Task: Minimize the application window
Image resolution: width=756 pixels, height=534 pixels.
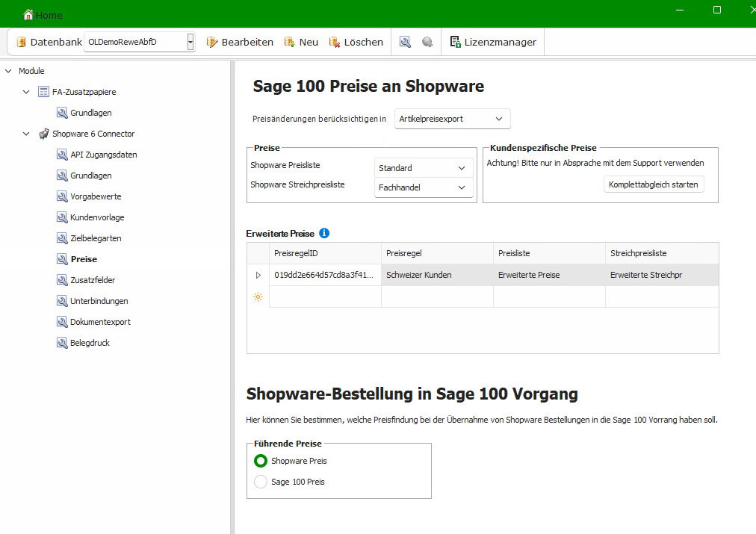Action: [680, 10]
